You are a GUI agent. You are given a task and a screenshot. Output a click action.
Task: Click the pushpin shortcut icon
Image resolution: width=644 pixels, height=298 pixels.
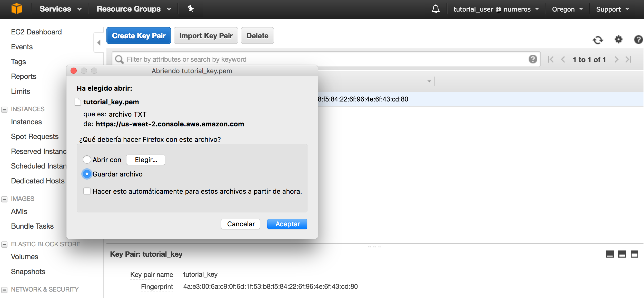tap(190, 9)
